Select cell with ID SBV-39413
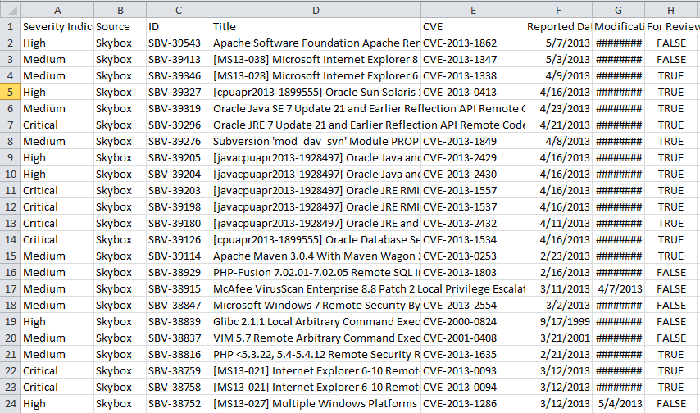This screenshot has width=700, height=413. (x=179, y=59)
